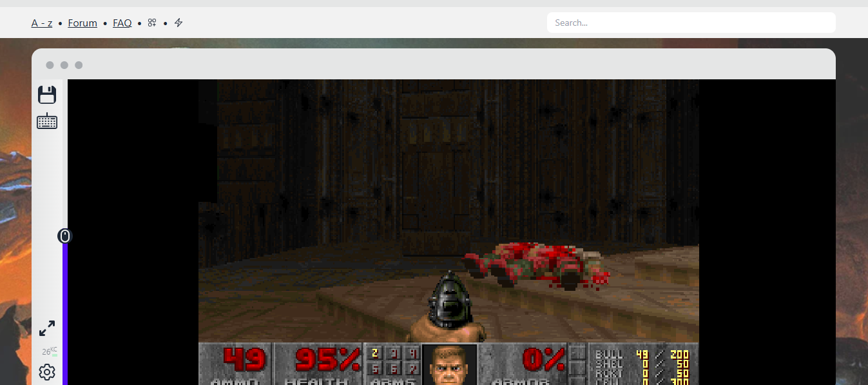Click the first gray window dot
The image size is (868, 385).
pos(50,65)
